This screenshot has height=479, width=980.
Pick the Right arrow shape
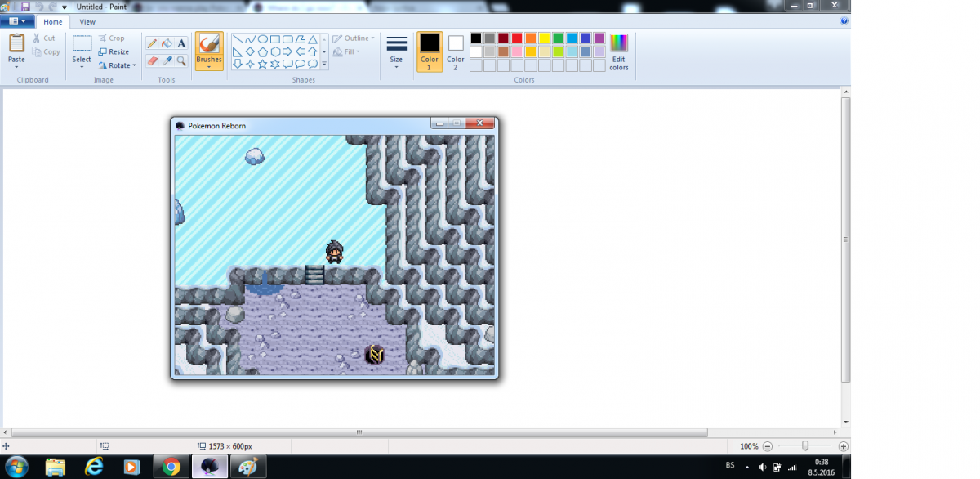(288, 51)
